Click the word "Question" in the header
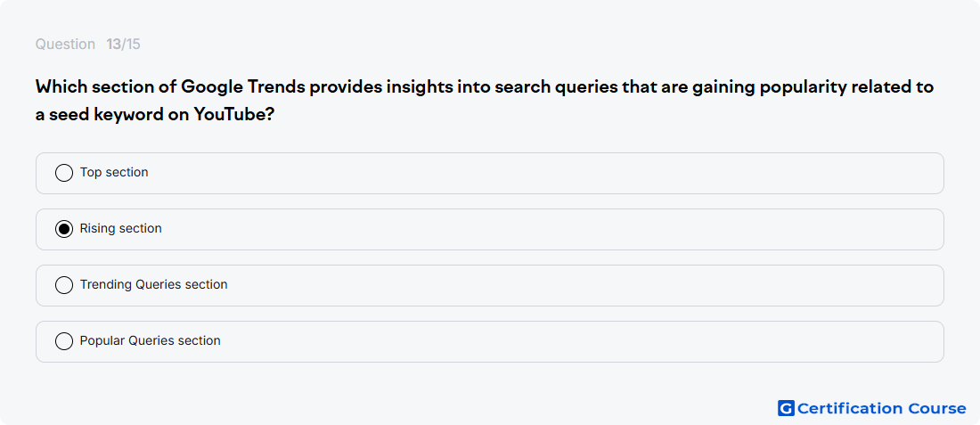The image size is (980, 425). 65,45
